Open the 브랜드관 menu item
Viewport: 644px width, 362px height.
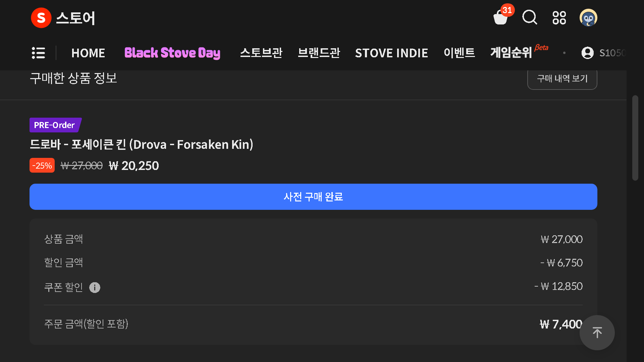(319, 53)
